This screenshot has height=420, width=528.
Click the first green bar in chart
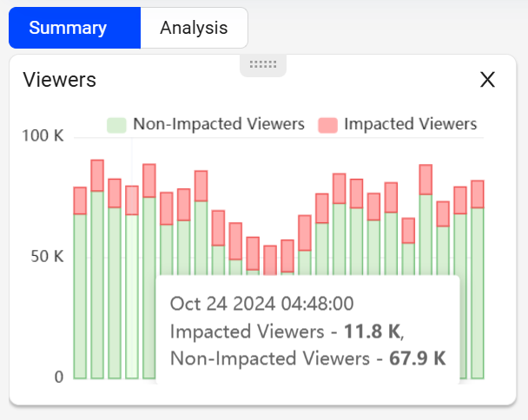[80, 296]
